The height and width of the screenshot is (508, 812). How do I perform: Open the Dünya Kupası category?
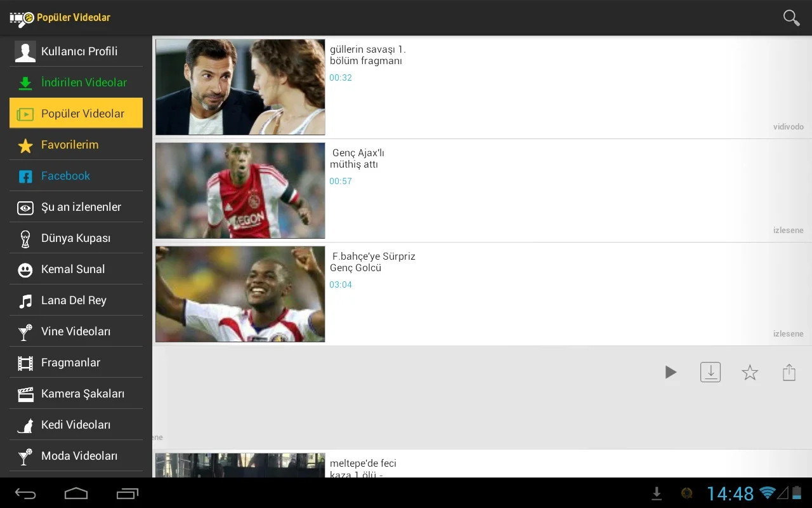click(x=76, y=238)
